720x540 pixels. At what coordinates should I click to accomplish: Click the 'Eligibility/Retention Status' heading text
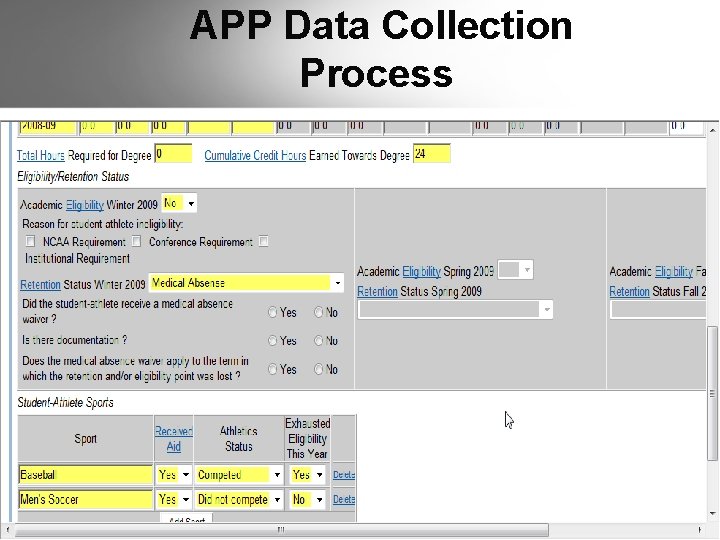[x=73, y=177]
